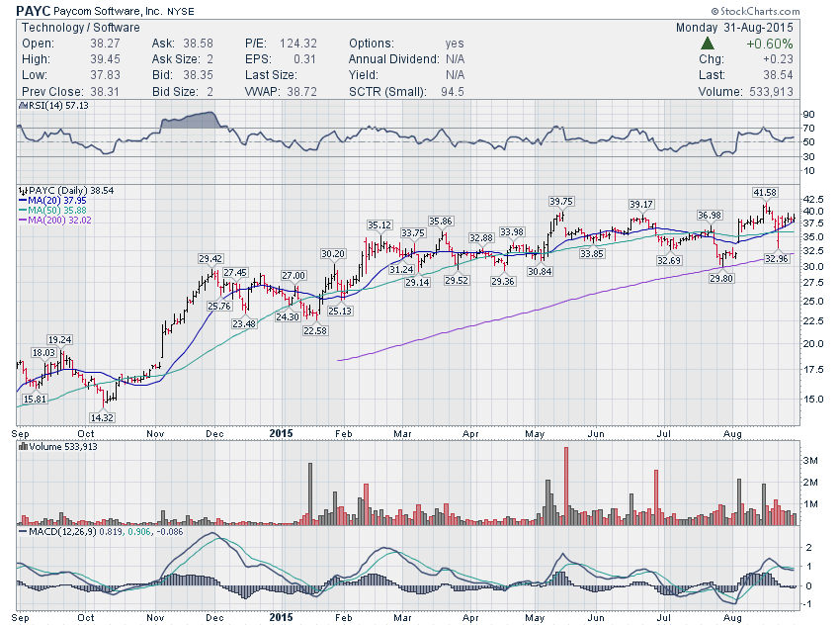
Task: Click the Volume 533,913 panel label
Action: [x=63, y=446]
